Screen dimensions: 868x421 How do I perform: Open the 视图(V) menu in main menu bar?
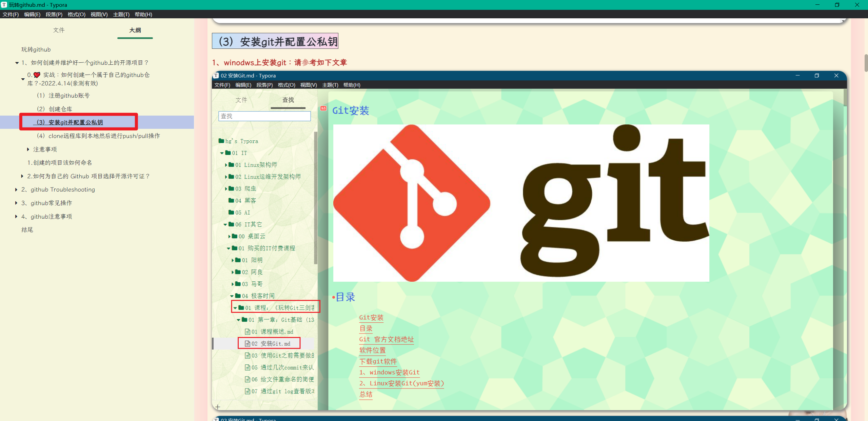click(99, 14)
